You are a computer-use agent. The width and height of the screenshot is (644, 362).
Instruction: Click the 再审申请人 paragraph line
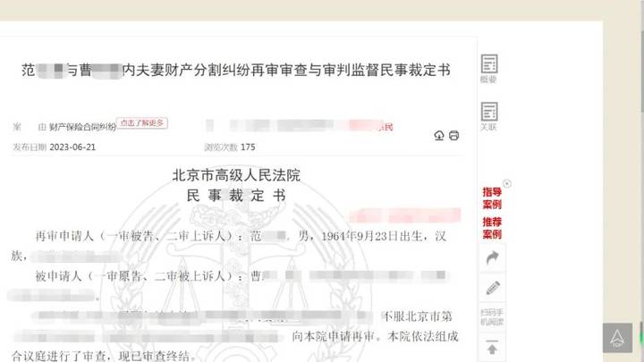click(241, 236)
